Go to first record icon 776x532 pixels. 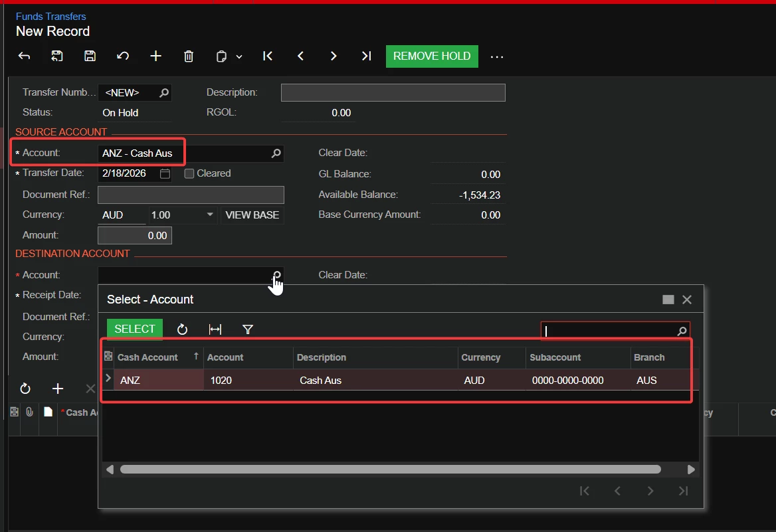click(x=268, y=56)
